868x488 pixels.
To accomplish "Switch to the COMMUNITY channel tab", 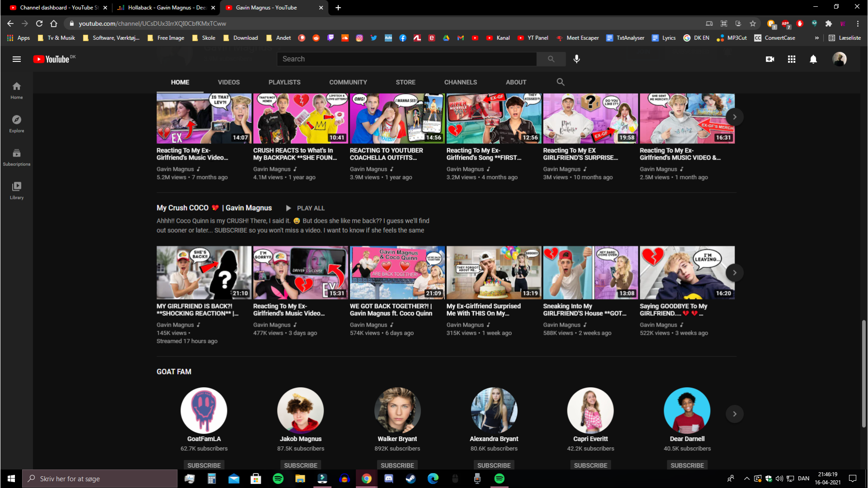I will [348, 82].
